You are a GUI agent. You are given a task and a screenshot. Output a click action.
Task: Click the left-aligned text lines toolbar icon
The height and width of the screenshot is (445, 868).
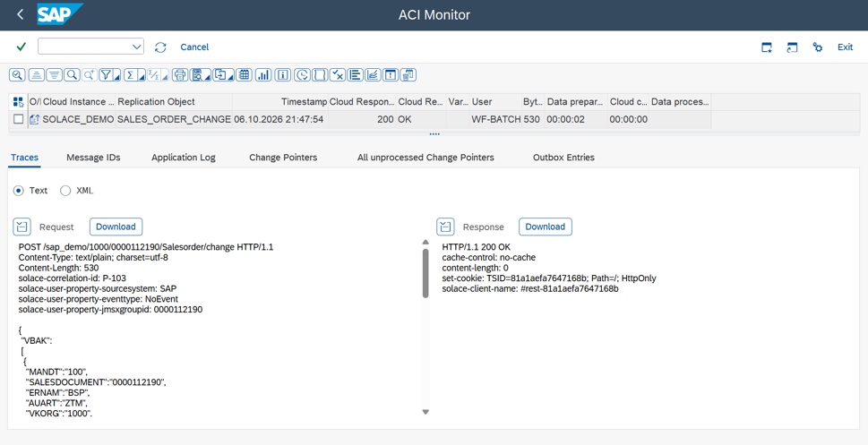point(356,74)
